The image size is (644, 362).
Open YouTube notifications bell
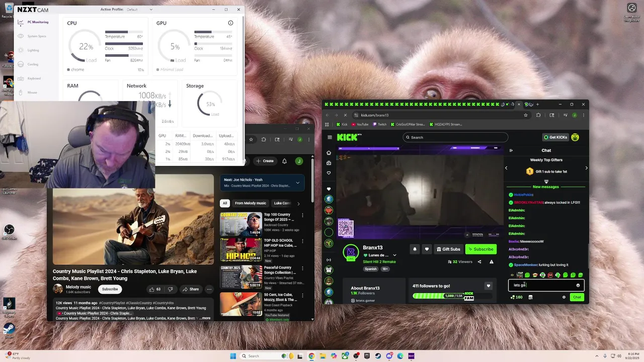point(284,161)
